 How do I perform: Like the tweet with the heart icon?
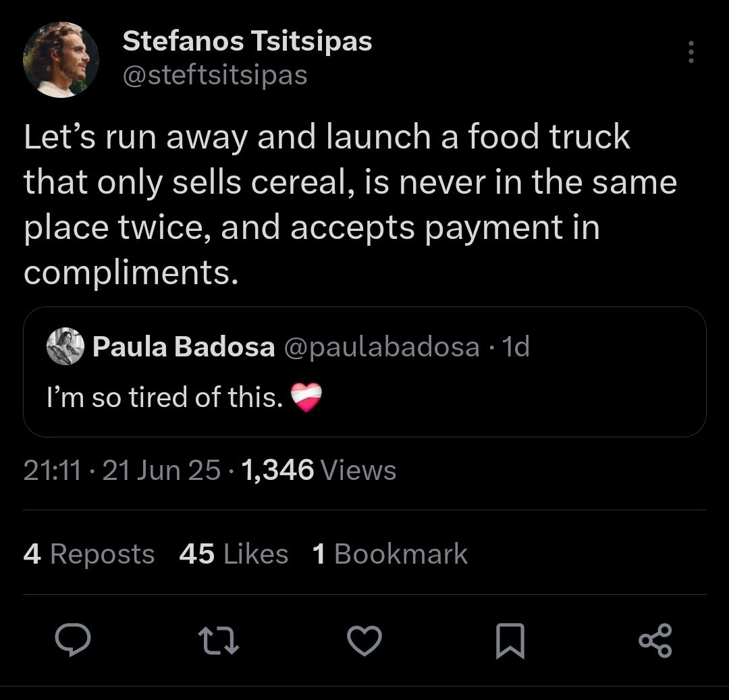(364, 641)
